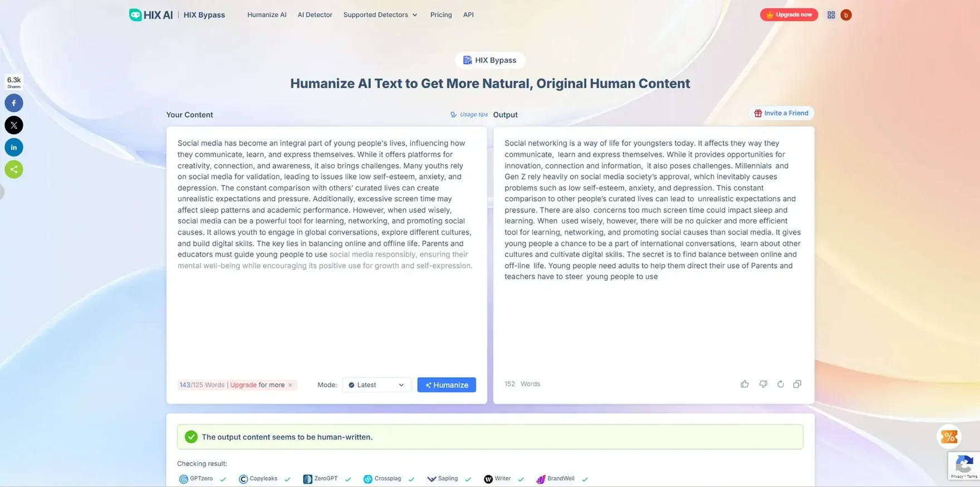Click the Upgrade link in word limit notice
Image resolution: width=980 pixels, height=487 pixels.
tap(243, 385)
